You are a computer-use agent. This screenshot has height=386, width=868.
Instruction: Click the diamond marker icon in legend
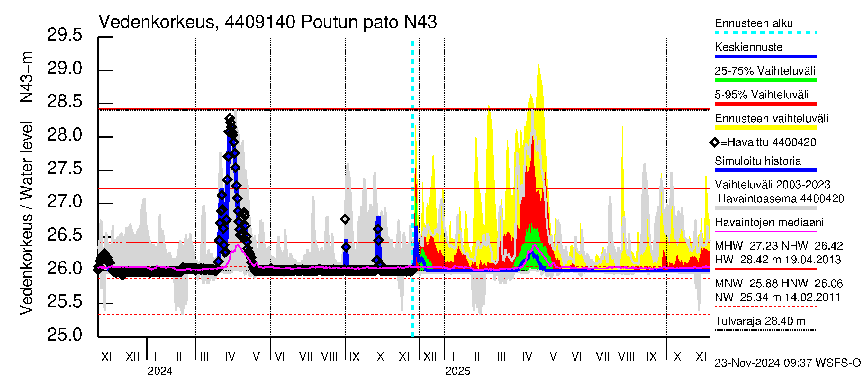click(715, 142)
